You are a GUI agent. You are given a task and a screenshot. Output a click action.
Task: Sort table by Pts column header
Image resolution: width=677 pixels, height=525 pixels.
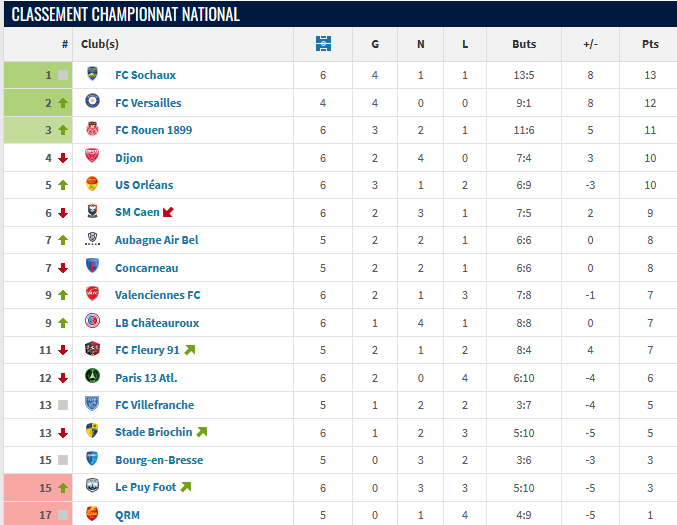(x=651, y=44)
